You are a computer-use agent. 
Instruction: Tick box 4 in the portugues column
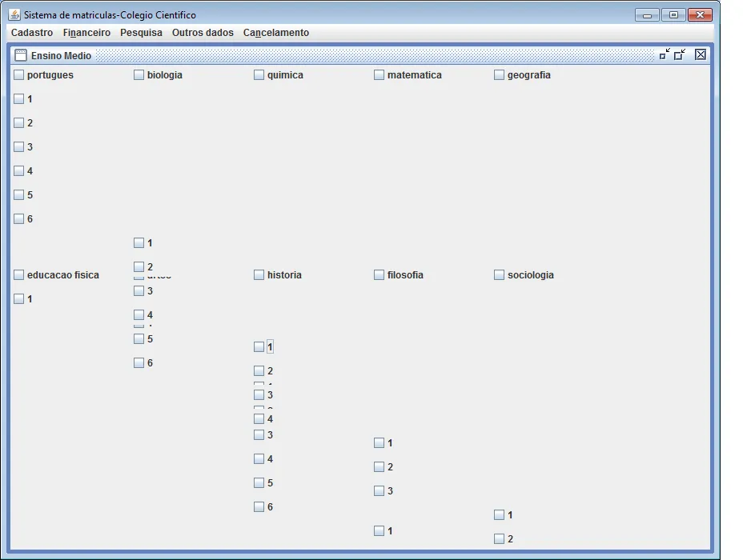[18, 170]
